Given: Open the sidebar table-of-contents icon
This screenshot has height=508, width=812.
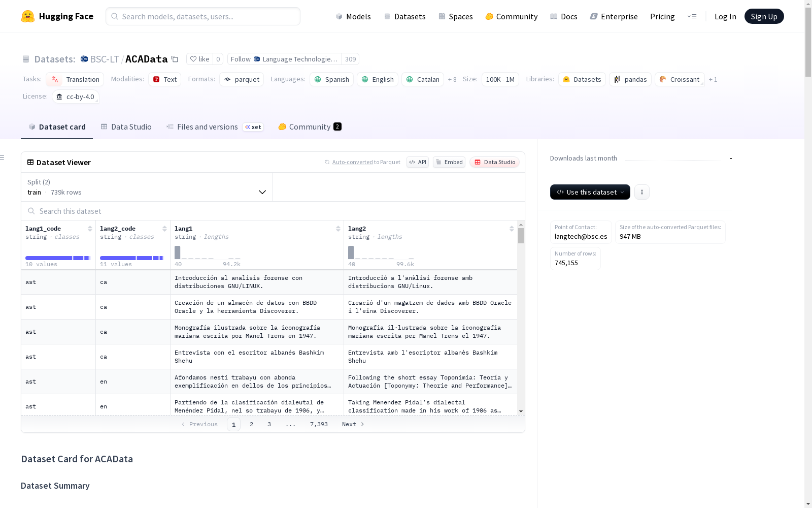Looking at the screenshot, I should coord(3,157).
